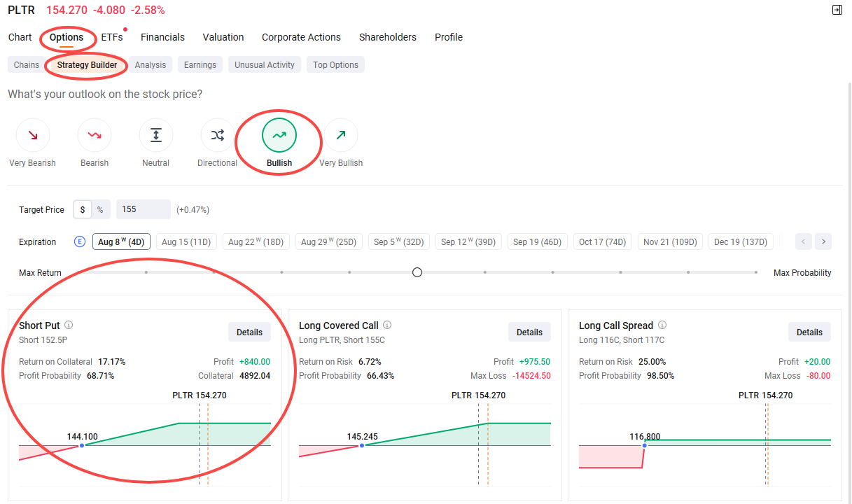Click the earnings 'E' marker icon
Viewport: 852px width, 504px height.
(80, 242)
